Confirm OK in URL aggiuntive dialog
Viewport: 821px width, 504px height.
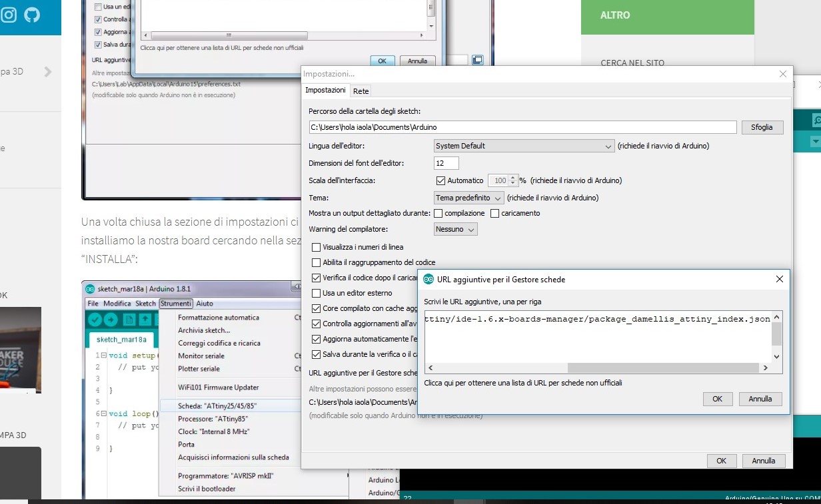pos(717,399)
